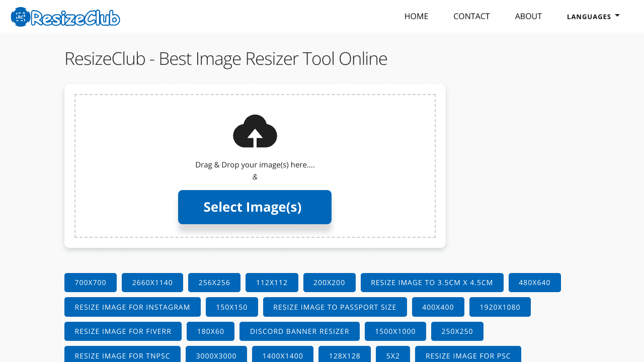Open the ABOUT page

528,16
